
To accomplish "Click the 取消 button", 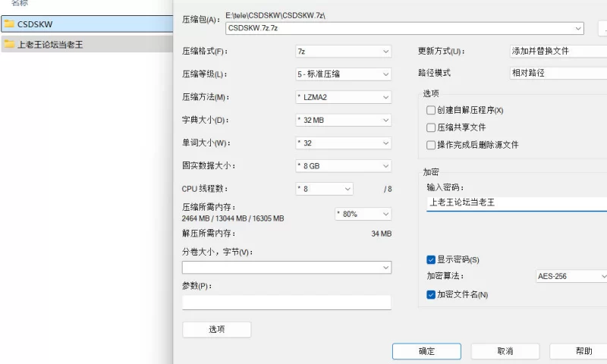I will 505,351.
